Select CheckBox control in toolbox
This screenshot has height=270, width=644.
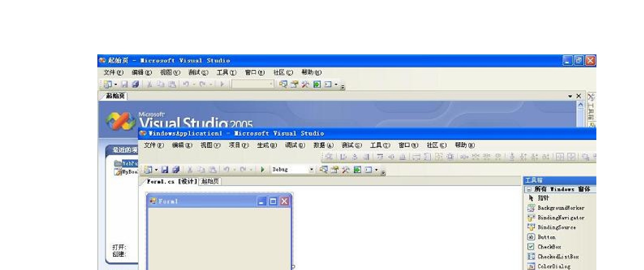(x=545, y=247)
